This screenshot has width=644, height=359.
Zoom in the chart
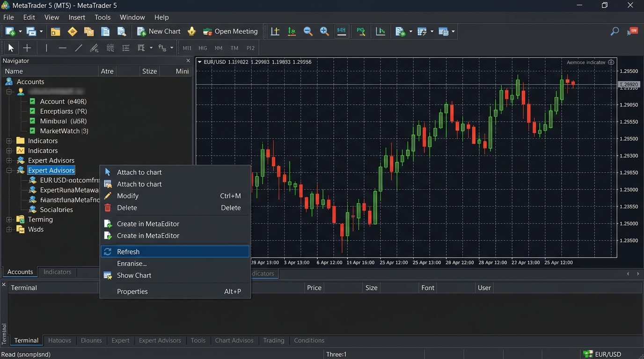point(324,31)
